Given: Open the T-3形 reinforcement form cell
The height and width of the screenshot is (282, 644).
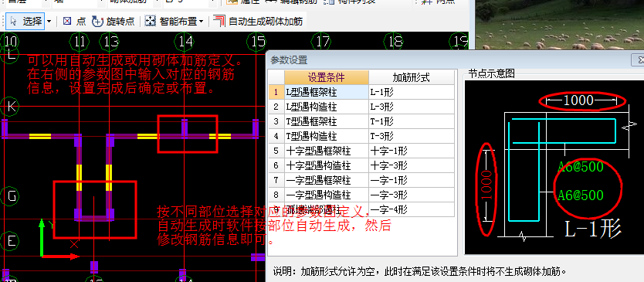Looking at the screenshot, I should tap(412, 136).
